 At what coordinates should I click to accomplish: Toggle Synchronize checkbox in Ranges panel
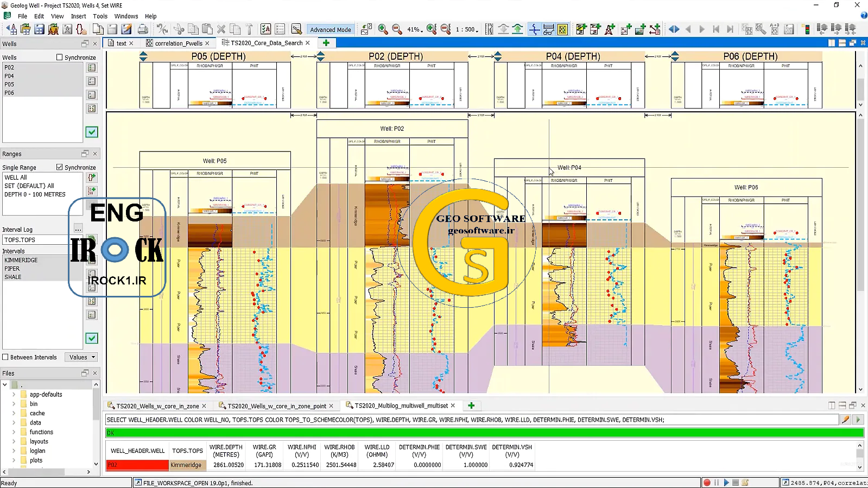tap(60, 167)
